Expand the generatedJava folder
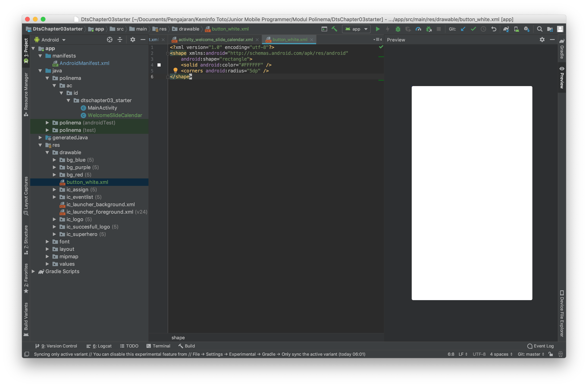 point(40,138)
